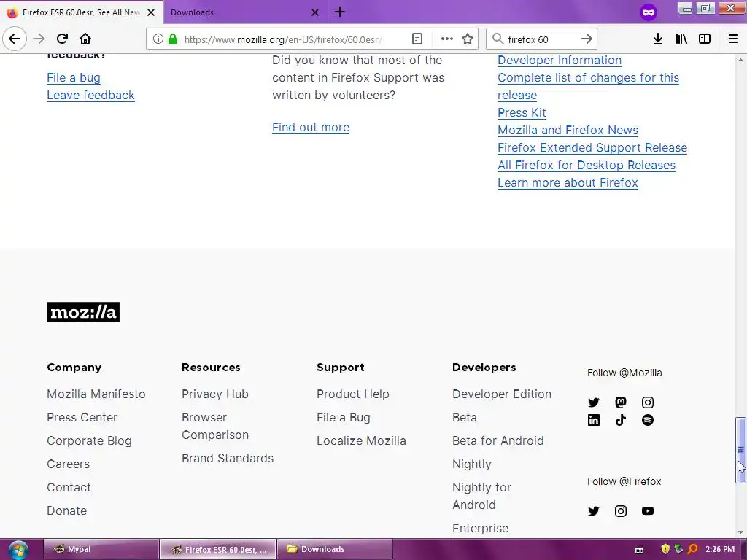Click the private browsing mask icon
Screen dimensions: 747x560
pos(649,12)
